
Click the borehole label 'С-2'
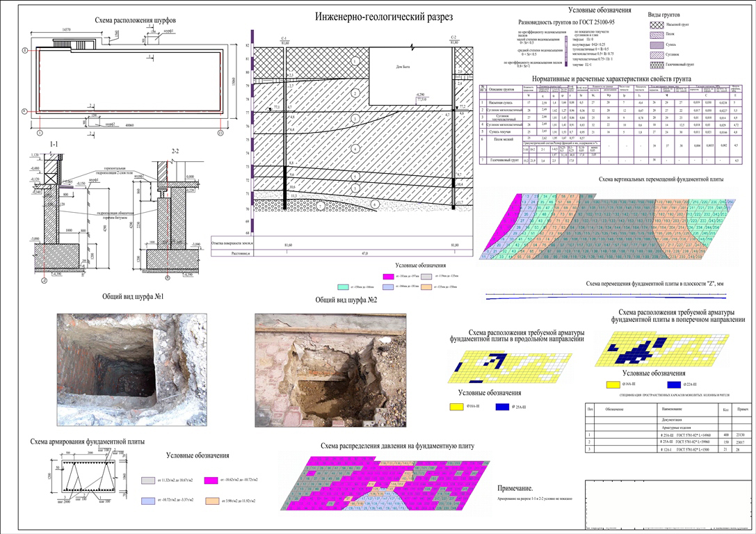453,37
